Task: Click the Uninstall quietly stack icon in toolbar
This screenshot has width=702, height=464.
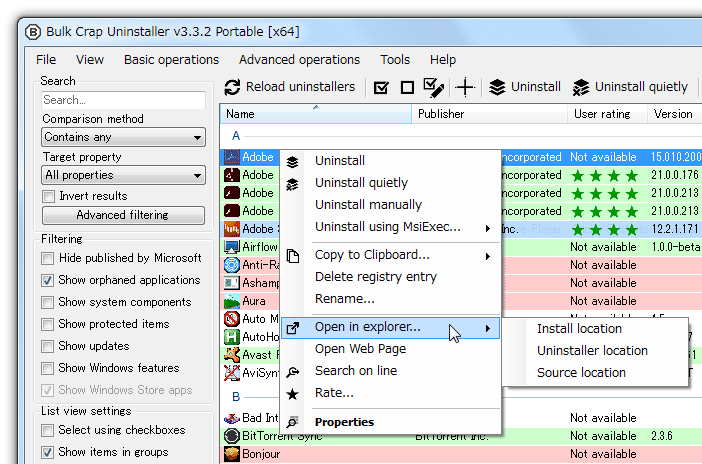Action: click(581, 87)
